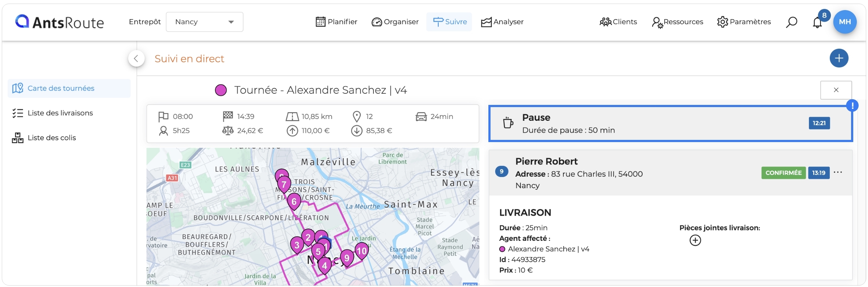868x287 pixels.
Task: Open Liste des livraisons
Action: 53,113
